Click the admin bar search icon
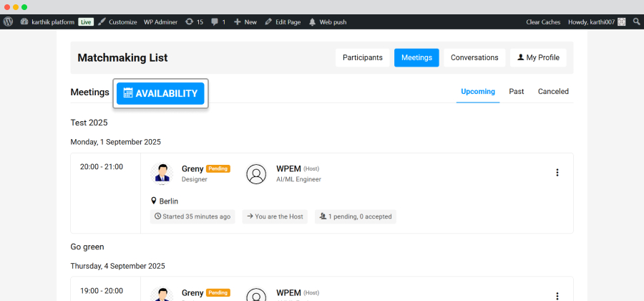The width and height of the screenshot is (644, 301). pyautogui.click(x=637, y=21)
